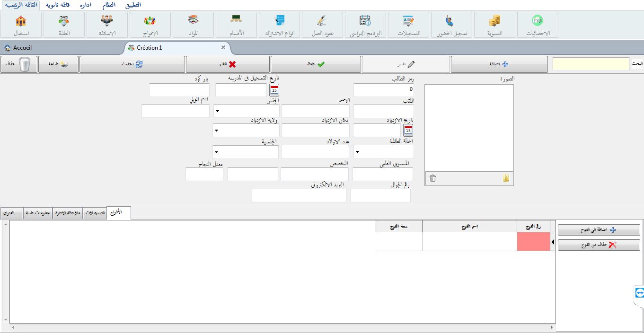Expand the الحالة العائلية dropdown

[357, 152]
